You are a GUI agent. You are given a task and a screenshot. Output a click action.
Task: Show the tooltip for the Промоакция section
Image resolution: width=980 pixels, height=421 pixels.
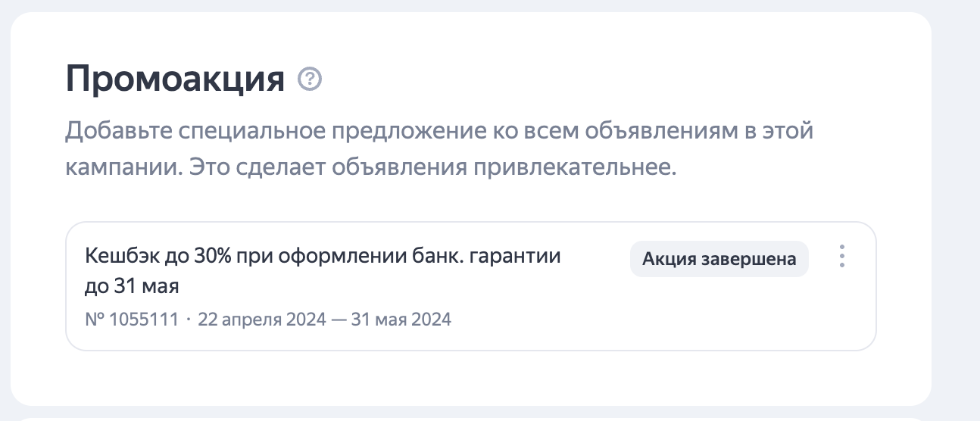tap(310, 79)
